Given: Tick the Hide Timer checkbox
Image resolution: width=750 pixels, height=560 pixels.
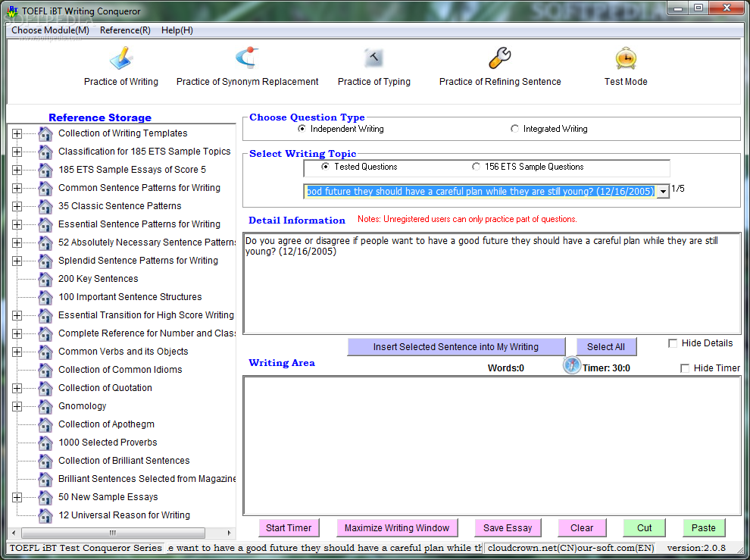Looking at the screenshot, I should coord(685,368).
